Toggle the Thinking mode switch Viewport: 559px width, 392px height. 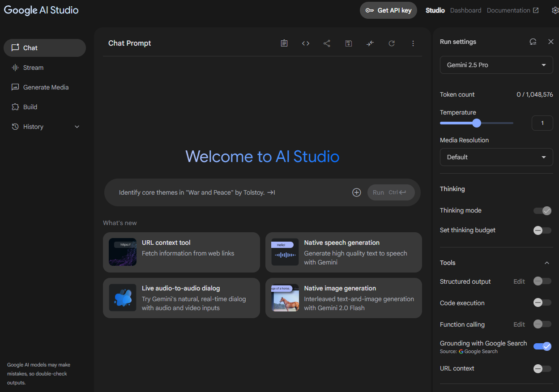[x=542, y=211]
